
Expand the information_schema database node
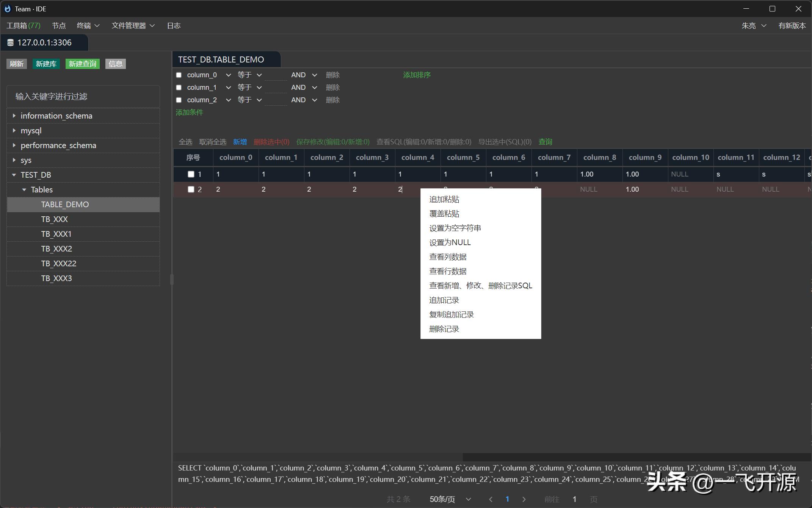coord(14,116)
